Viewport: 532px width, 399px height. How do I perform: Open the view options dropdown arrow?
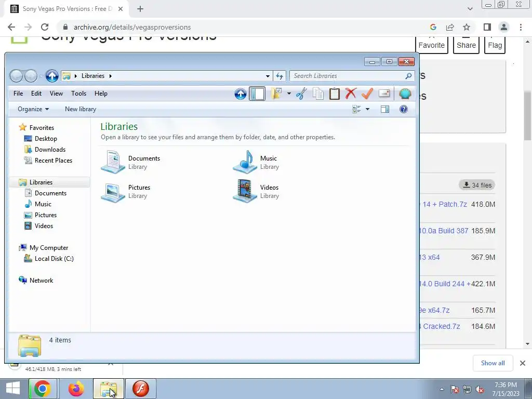point(367,109)
